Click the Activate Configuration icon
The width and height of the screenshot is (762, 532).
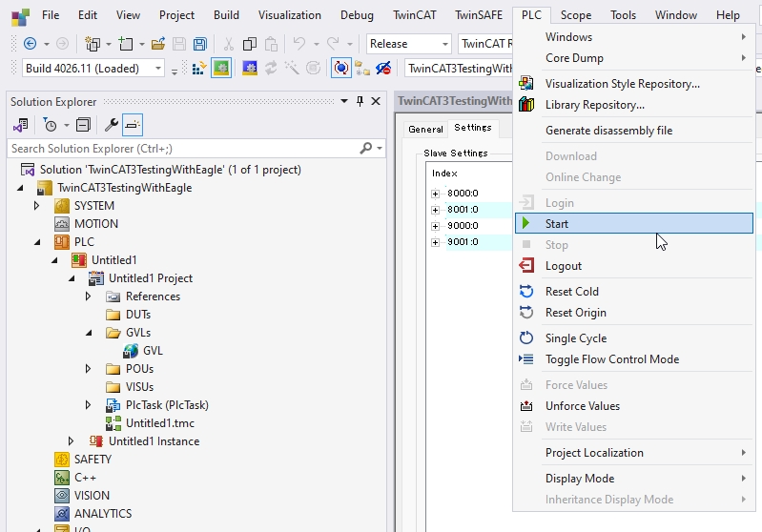[199, 68]
